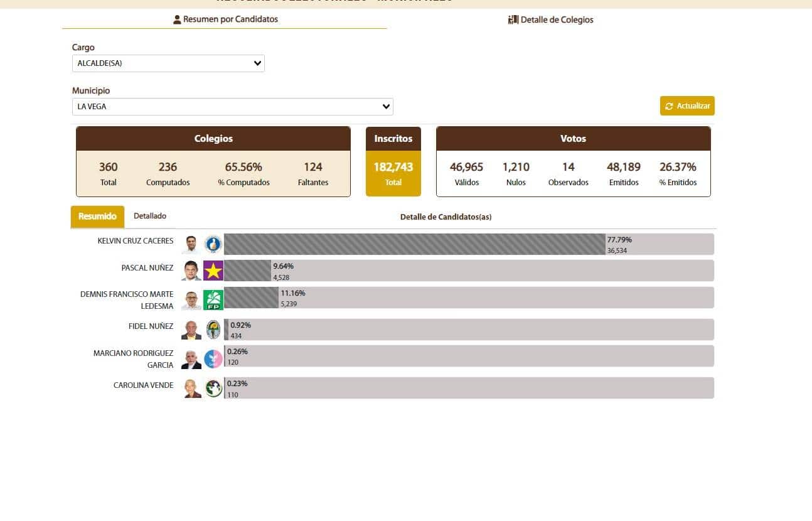The width and height of the screenshot is (812, 521).
Task: Switch to Resumen por Candidatos tab
Action: pos(225,19)
